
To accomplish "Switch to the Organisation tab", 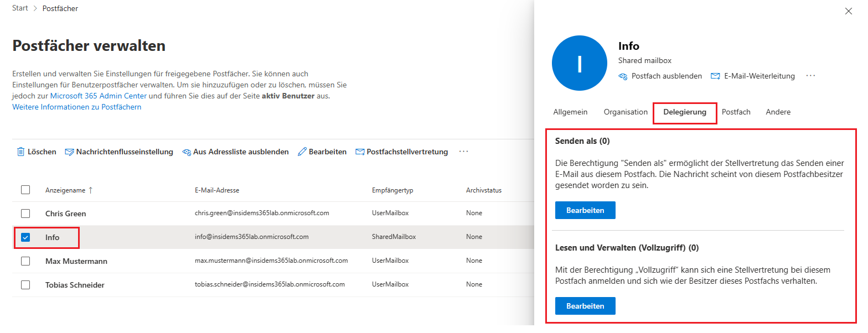I will point(626,112).
